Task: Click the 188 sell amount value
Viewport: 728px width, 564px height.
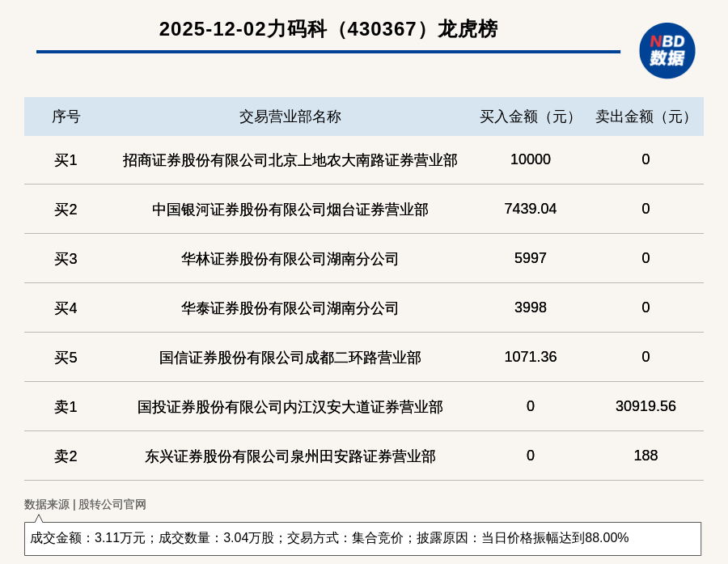Action: click(x=645, y=456)
